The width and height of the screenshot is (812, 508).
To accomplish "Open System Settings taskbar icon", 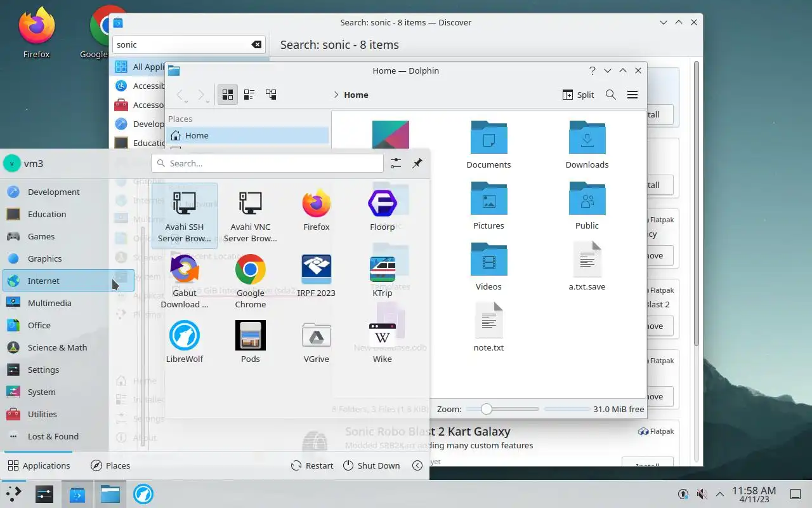I will click(x=44, y=494).
